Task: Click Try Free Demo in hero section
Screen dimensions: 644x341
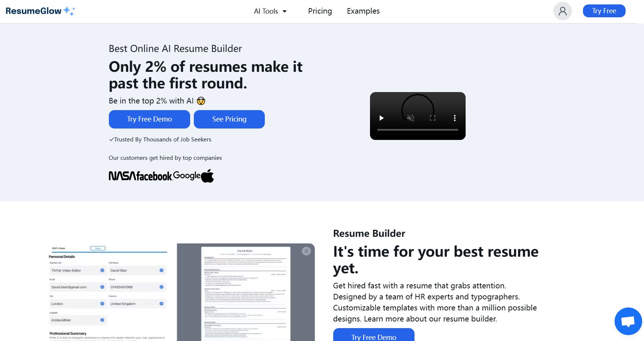Action: click(x=149, y=119)
